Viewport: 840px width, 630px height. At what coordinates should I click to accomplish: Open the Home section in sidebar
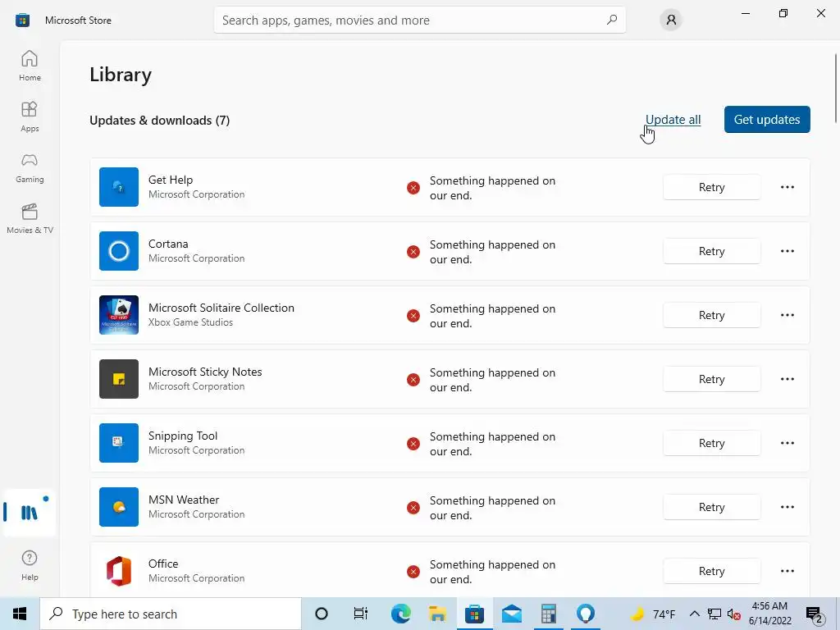[x=30, y=66]
